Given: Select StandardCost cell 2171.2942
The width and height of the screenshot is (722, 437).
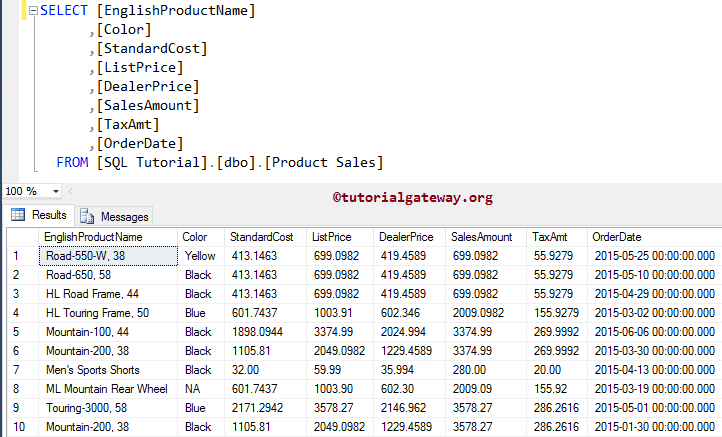Looking at the screenshot, I should click(x=265, y=408).
